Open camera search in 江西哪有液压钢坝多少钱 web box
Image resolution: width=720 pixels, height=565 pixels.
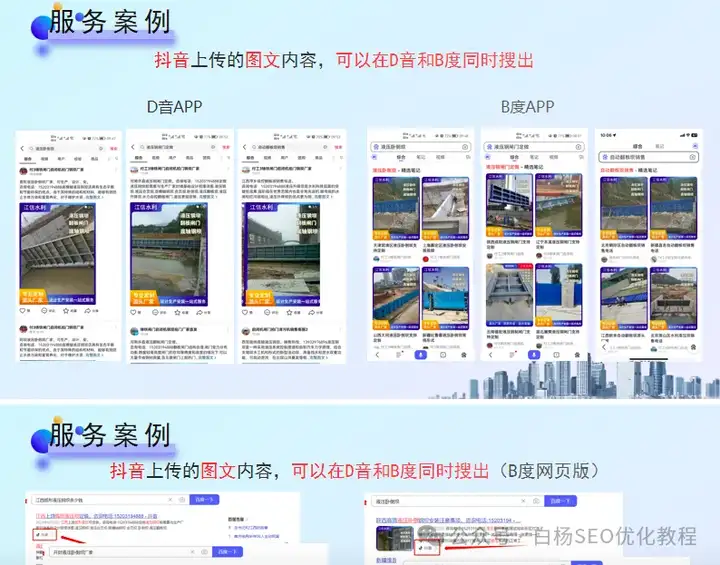[x=182, y=500]
